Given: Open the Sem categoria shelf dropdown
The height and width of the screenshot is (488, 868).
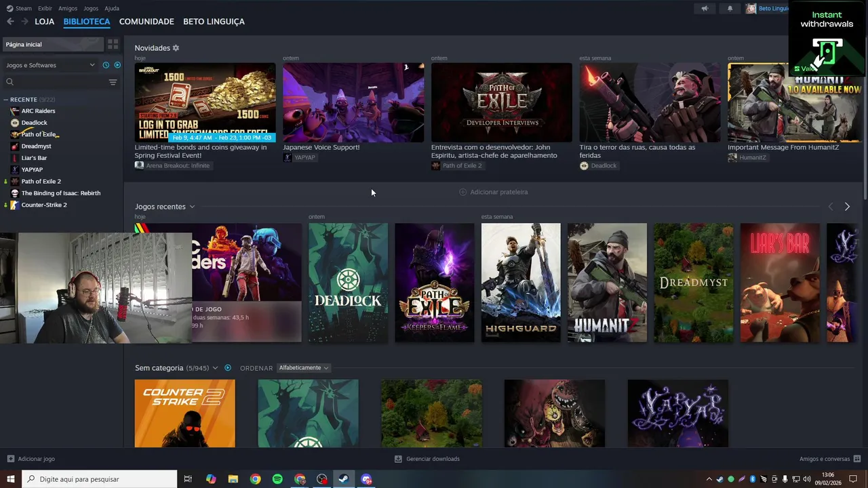Looking at the screenshot, I should click(215, 368).
